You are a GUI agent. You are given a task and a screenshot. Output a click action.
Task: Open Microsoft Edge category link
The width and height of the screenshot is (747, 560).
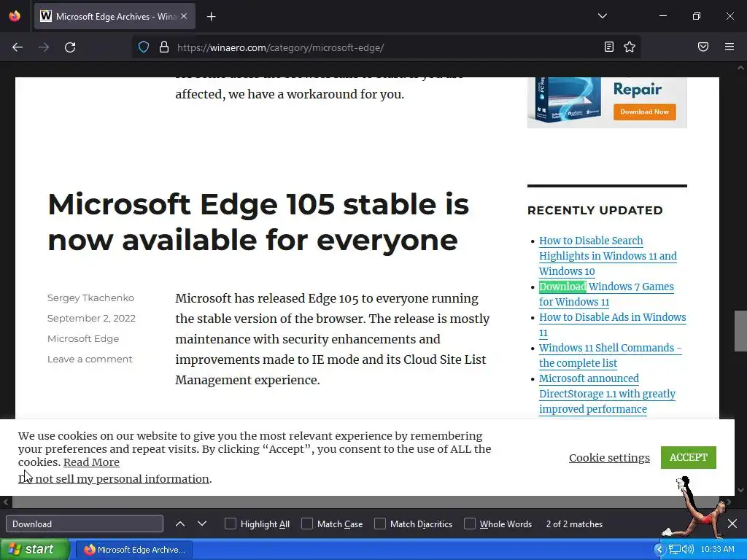coord(83,338)
